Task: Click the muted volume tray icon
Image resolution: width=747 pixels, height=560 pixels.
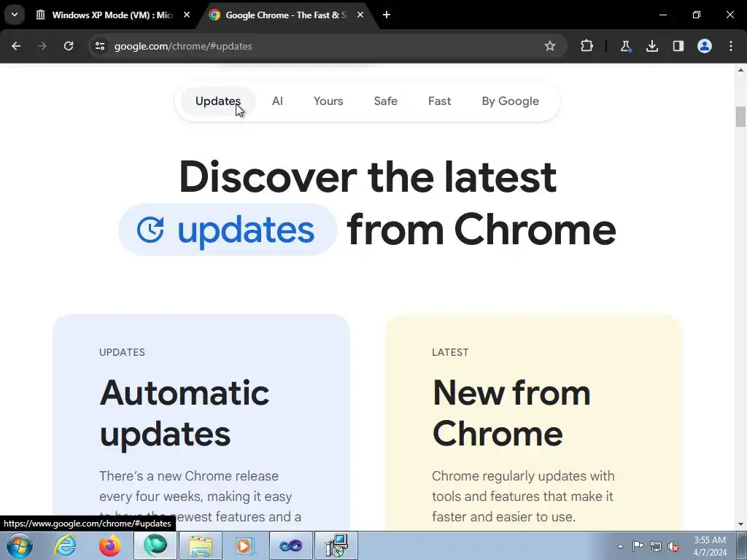Action: [x=673, y=546]
